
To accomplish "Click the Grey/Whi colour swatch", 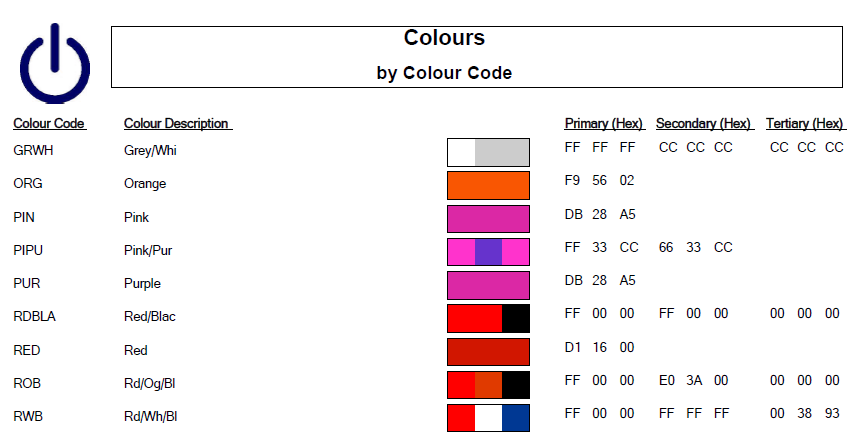I will (488, 152).
